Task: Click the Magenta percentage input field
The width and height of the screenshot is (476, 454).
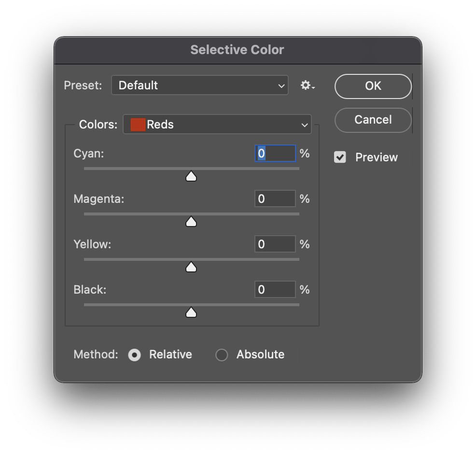Action: [275, 199]
